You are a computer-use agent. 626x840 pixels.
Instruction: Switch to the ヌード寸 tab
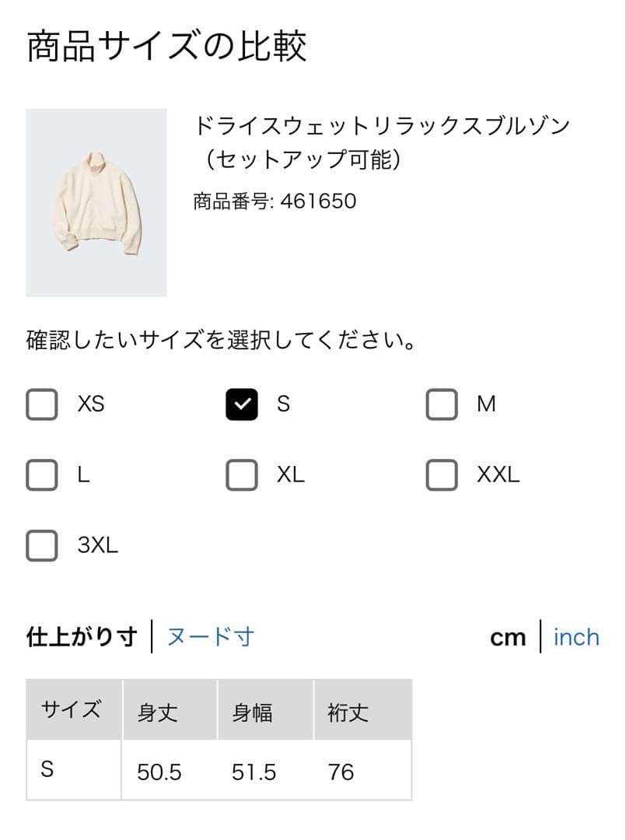coord(211,637)
